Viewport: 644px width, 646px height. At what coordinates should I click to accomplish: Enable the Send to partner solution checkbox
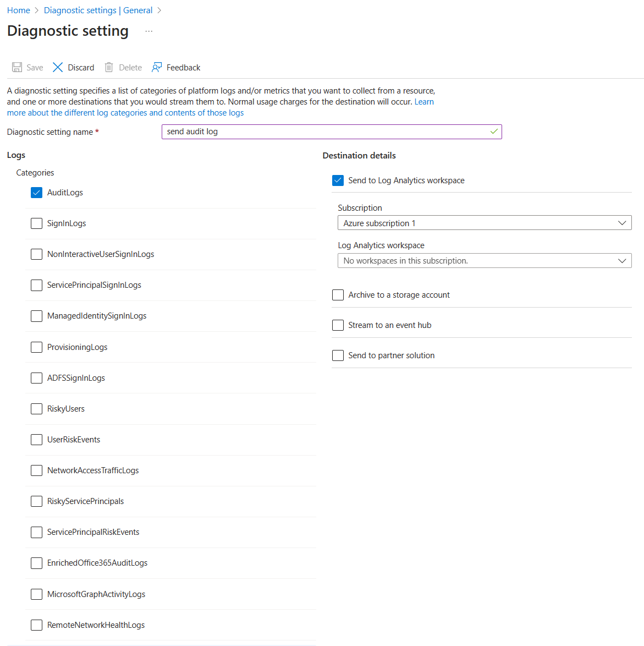[338, 355]
